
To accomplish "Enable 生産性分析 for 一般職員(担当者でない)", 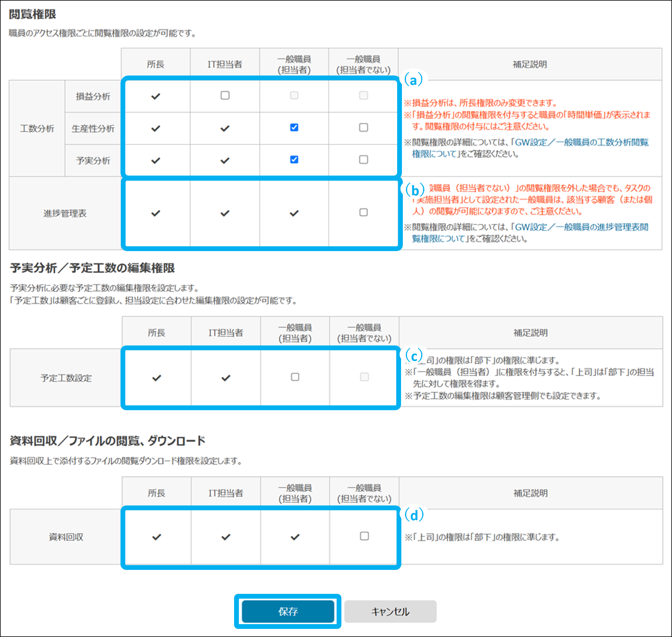I will click(364, 127).
